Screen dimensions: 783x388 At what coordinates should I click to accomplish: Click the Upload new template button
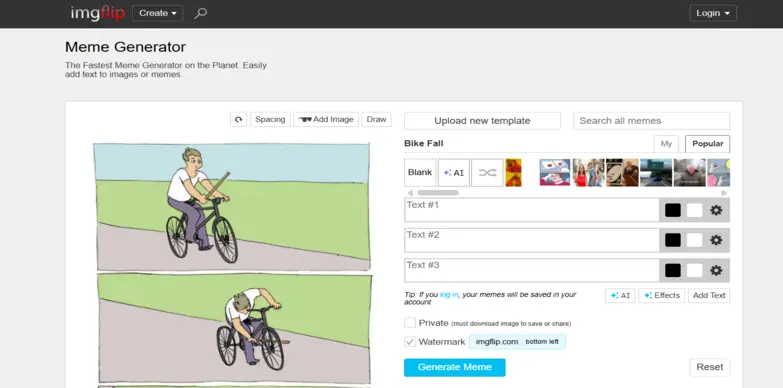click(x=482, y=121)
